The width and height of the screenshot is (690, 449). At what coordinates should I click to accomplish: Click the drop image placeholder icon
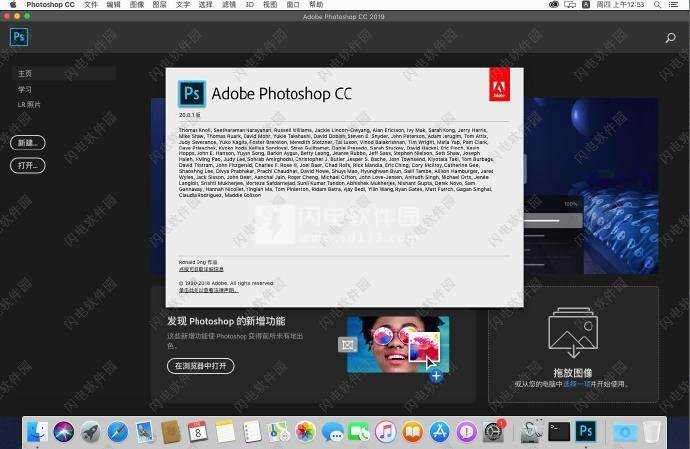coord(573,332)
